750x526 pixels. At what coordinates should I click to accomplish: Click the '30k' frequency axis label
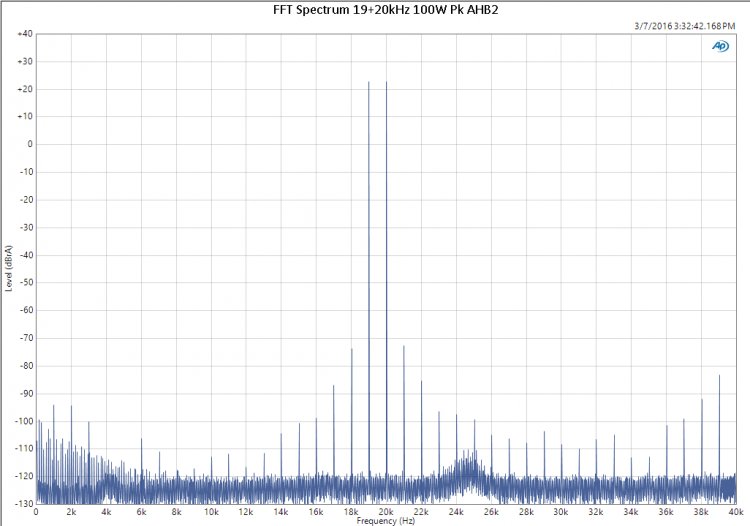coord(561,512)
